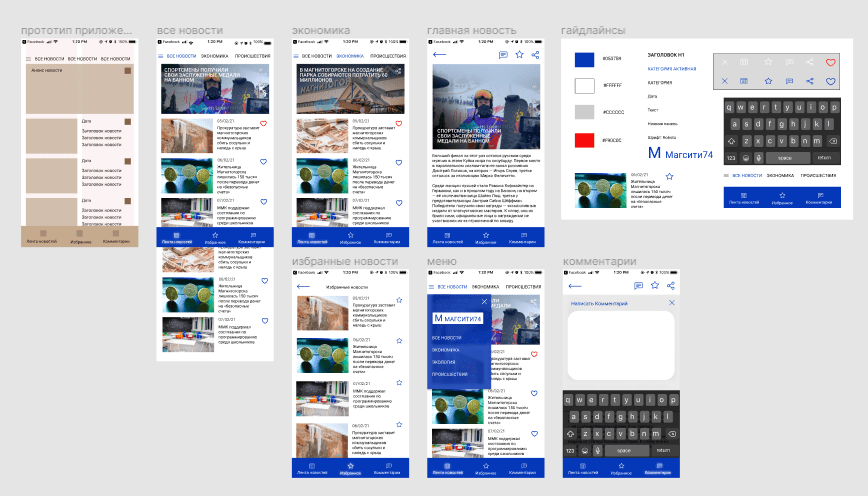Click Комментарии in все новости bottom bar
This screenshot has width=868, height=496.
pyautogui.click(x=251, y=240)
